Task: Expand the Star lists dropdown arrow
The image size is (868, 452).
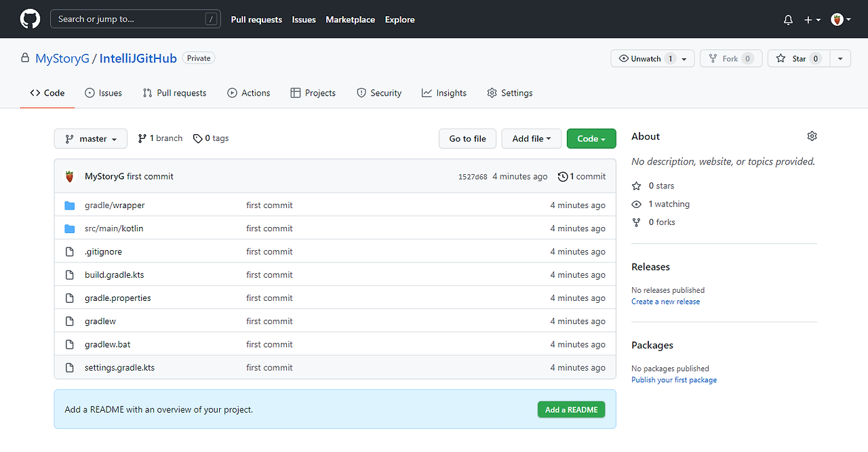Action: 840,59
